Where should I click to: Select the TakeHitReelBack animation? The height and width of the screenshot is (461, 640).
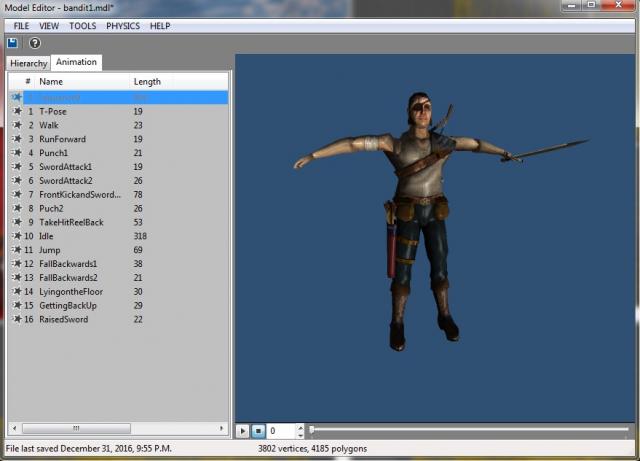tap(71, 222)
